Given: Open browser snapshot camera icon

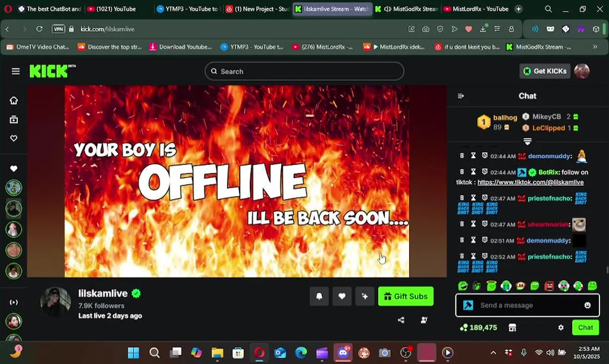Looking at the screenshot, I should 426,29.
